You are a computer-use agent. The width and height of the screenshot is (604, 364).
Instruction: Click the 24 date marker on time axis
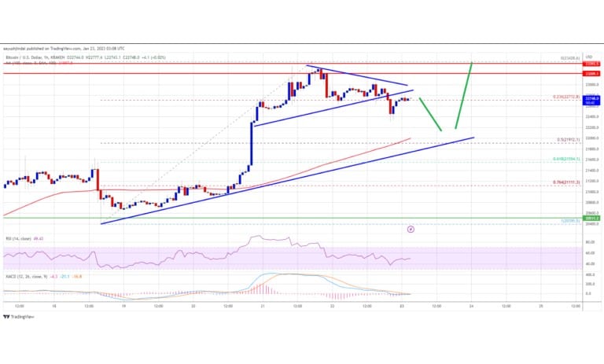click(471, 307)
